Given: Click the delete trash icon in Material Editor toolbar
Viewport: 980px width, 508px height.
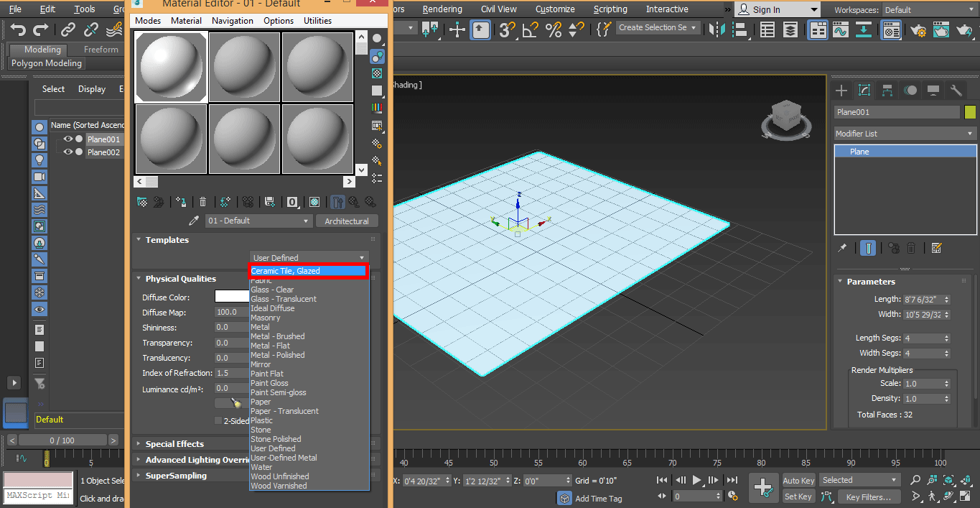Looking at the screenshot, I should 203,203.
